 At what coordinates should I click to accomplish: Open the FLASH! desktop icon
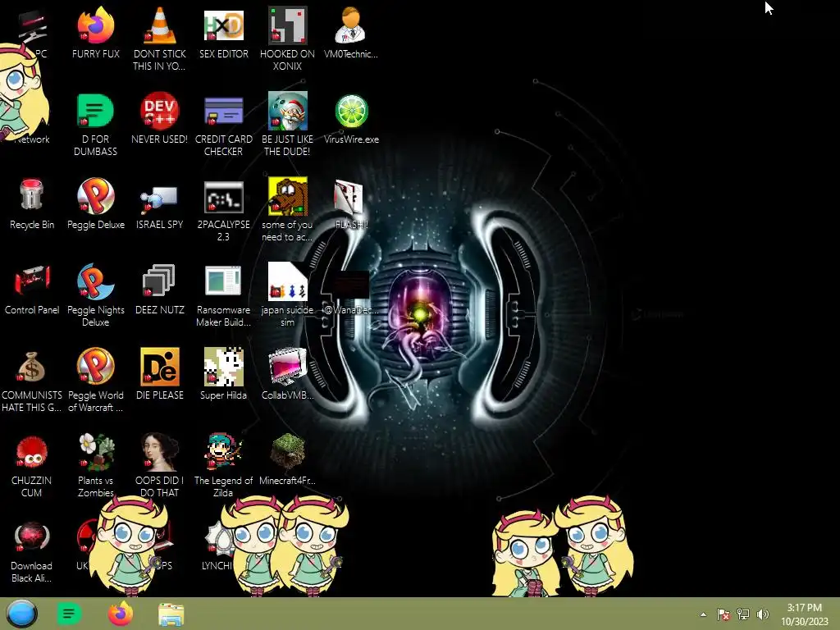click(x=349, y=197)
